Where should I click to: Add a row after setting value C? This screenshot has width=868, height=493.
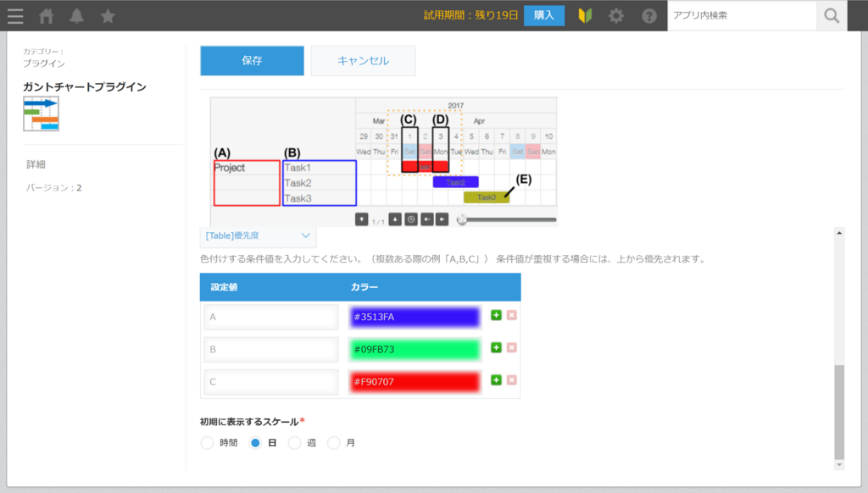(496, 380)
